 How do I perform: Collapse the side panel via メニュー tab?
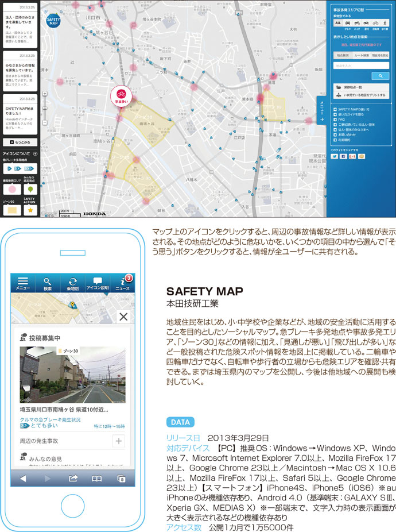point(322,111)
